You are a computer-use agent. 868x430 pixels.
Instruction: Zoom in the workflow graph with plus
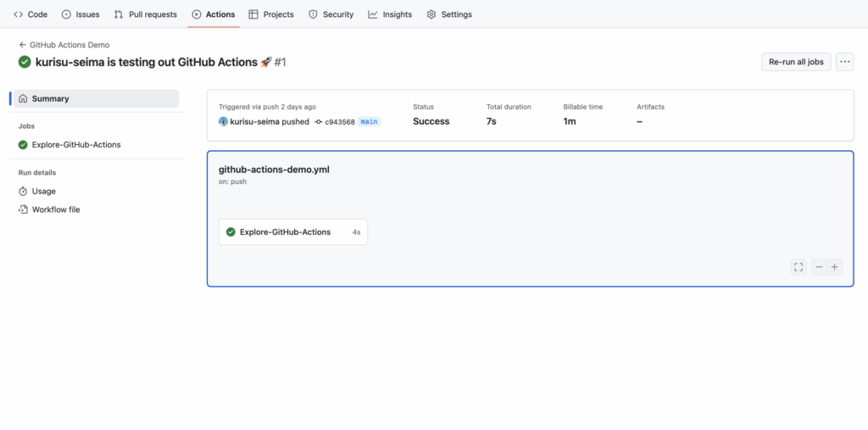pyautogui.click(x=835, y=267)
